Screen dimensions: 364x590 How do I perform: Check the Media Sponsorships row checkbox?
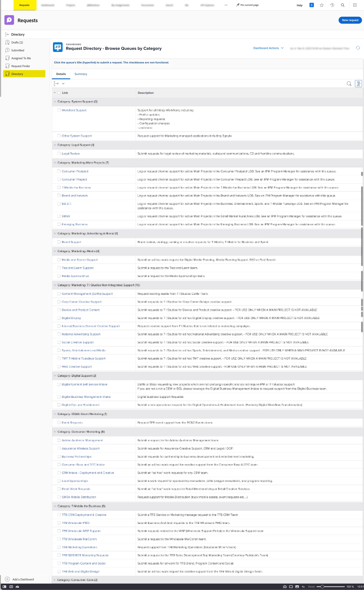pos(59,276)
